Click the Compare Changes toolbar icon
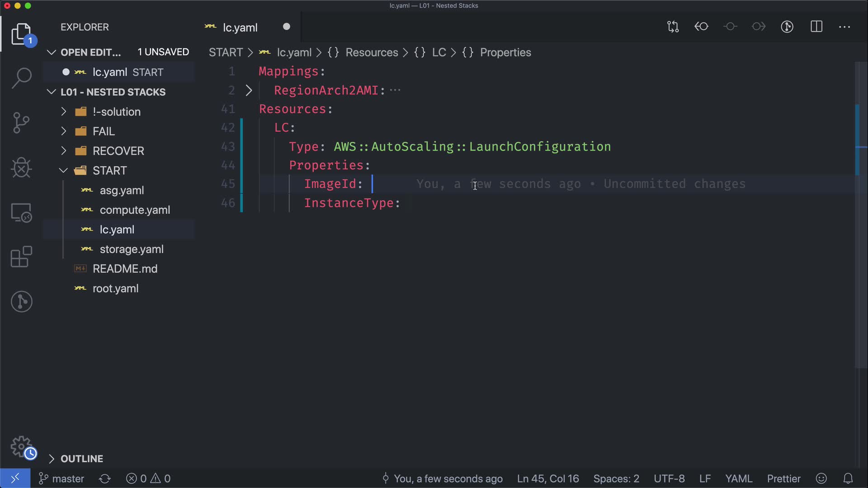The image size is (868, 488). (673, 27)
